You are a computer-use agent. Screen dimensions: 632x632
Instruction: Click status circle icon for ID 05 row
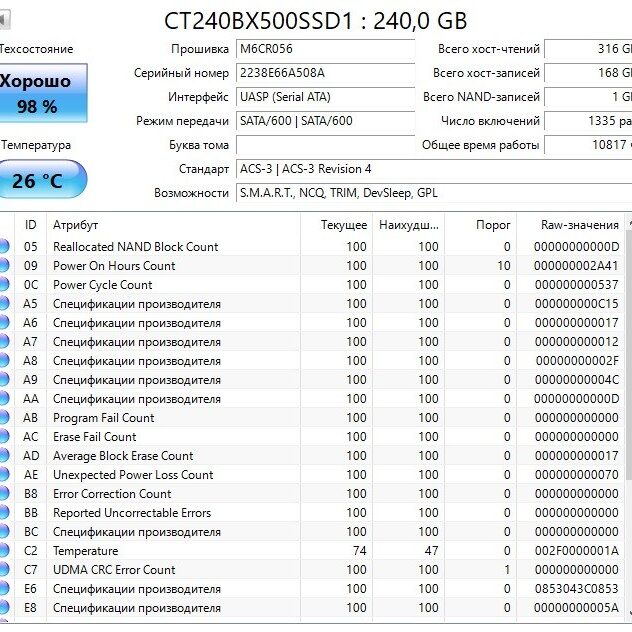(3, 247)
